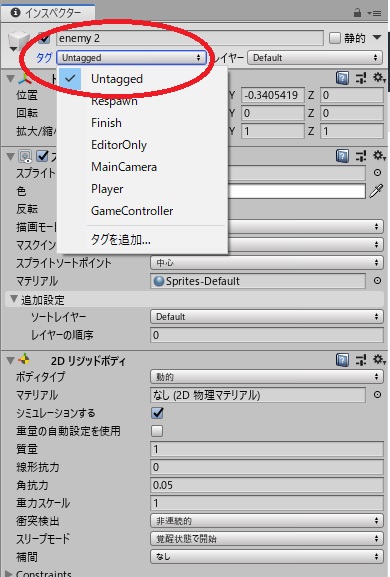Open Rigidbody 2D help reference icon

pos(342,360)
